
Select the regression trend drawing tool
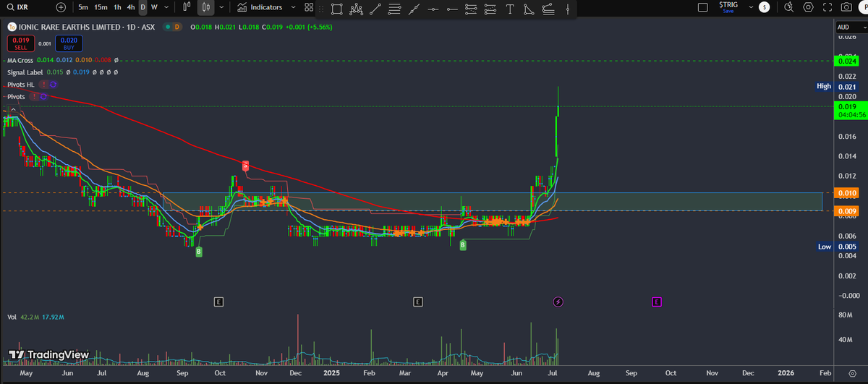pos(548,9)
